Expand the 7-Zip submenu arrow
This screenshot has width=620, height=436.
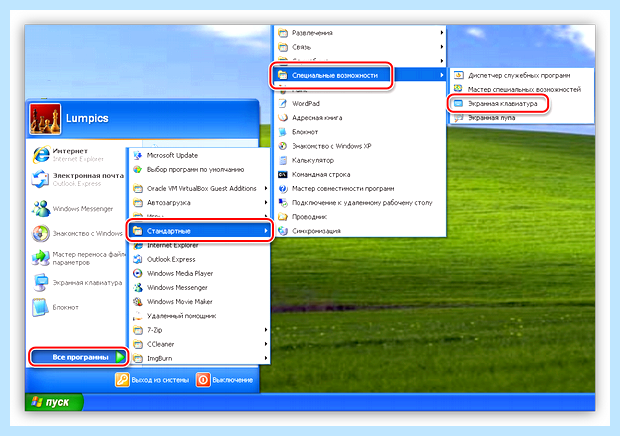pyautogui.click(x=266, y=330)
